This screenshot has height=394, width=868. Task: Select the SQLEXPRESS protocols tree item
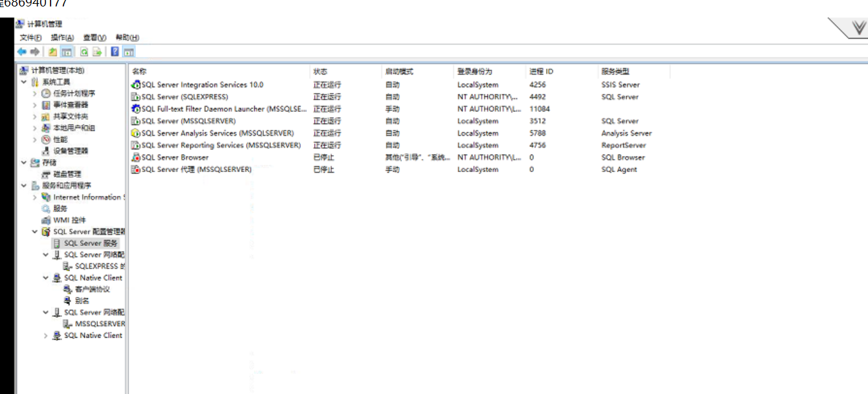(100, 266)
